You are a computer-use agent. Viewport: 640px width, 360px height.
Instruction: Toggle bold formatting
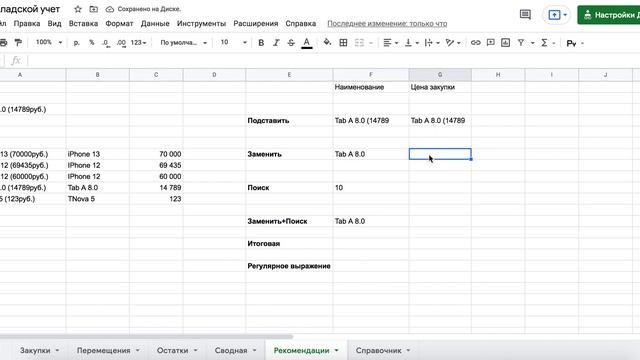(261, 42)
